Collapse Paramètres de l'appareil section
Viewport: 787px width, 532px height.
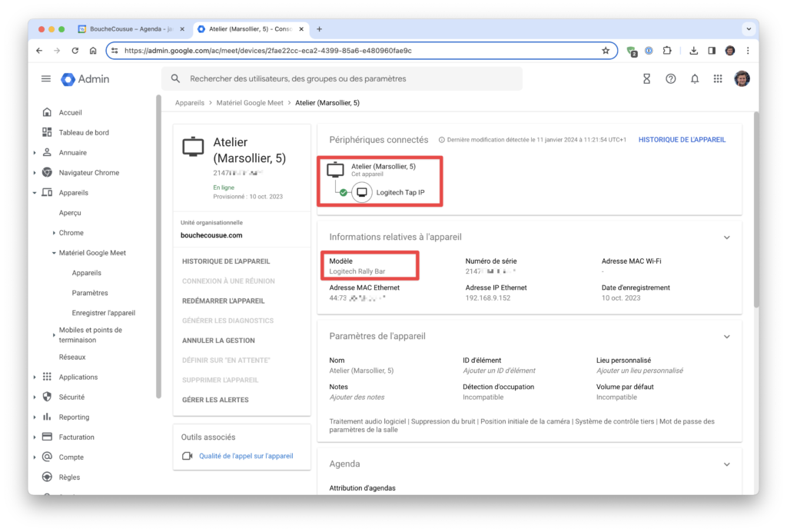[726, 337]
